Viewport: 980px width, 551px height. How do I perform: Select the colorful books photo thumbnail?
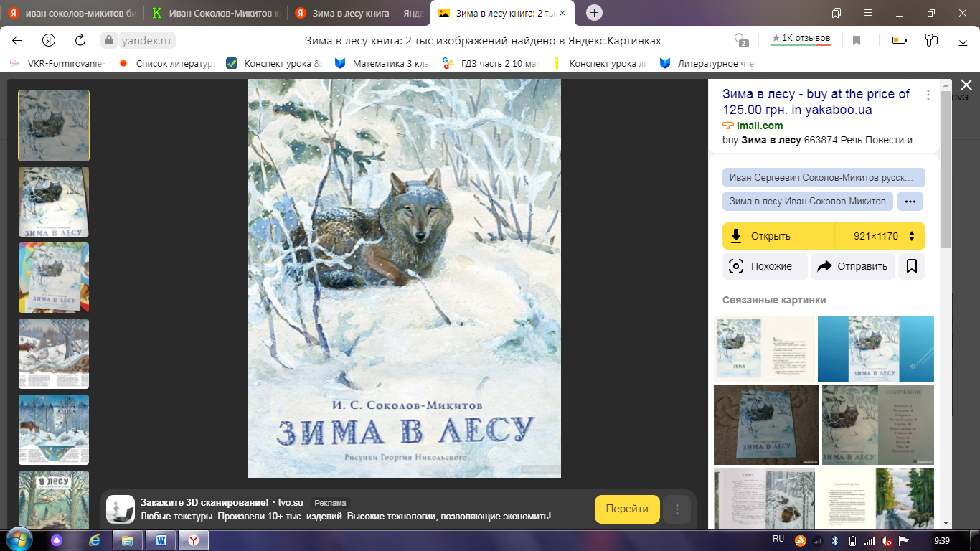tap(54, 278)
